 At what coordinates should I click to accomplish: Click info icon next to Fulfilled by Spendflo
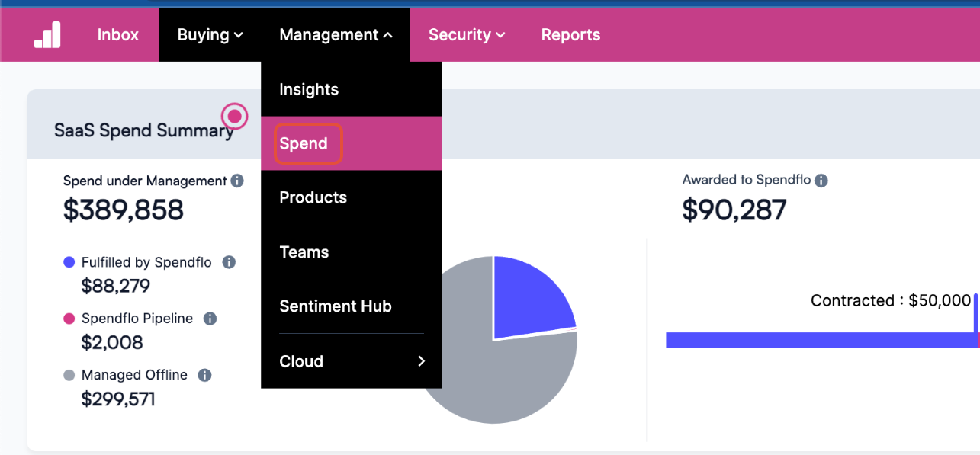coord(229,262)
